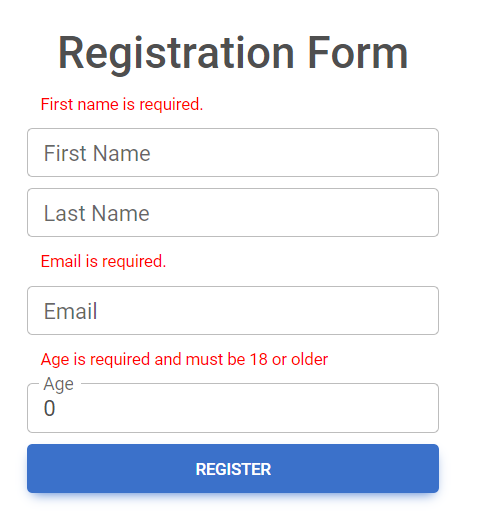Click the "Last Name" placeholder text
Image resolution: width=495 pixels, height=531 pixels.
(97, 213)
